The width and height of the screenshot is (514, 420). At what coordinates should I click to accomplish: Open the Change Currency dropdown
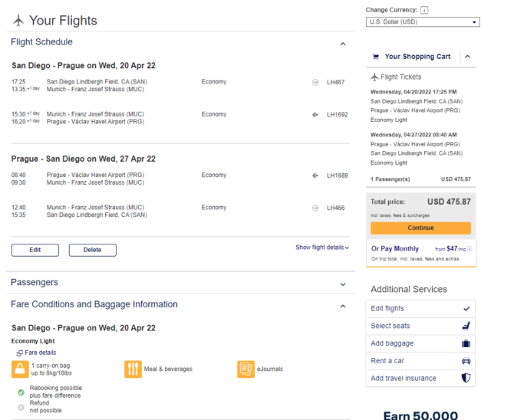423,22
